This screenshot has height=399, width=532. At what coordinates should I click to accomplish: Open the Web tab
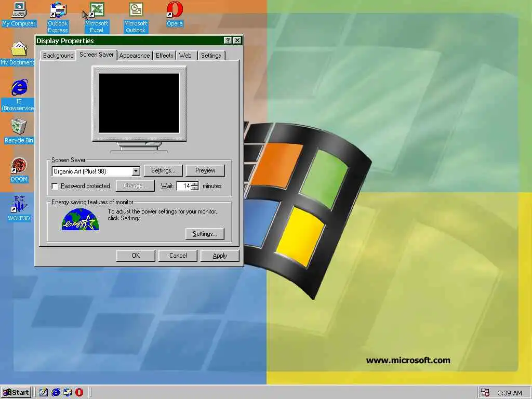[185, 56]
